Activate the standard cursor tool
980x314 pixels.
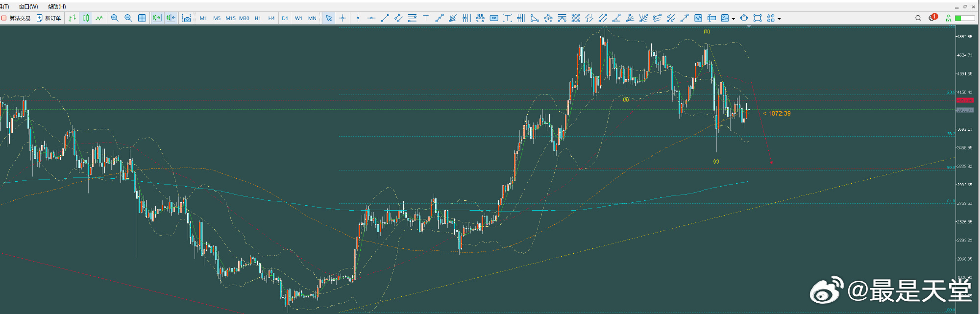click(x=329, y=18)
